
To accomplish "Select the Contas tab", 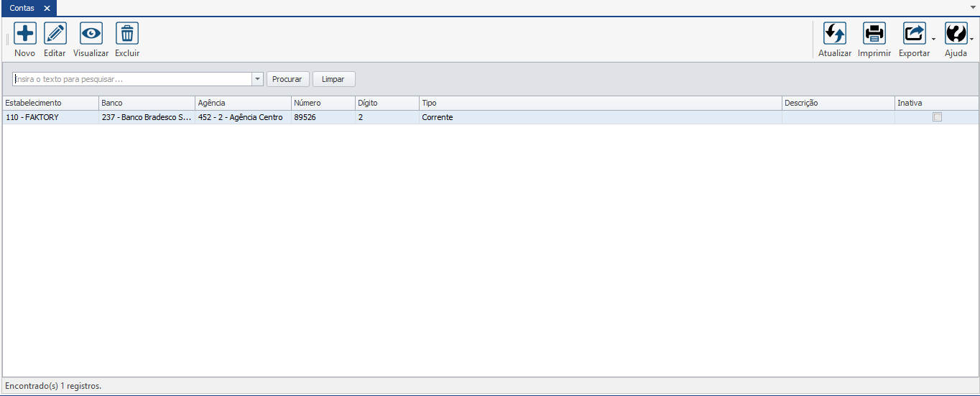I will (22, 8).
